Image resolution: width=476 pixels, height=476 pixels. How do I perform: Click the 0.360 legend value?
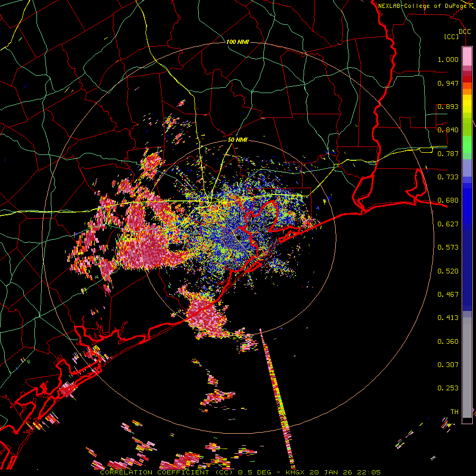[x=448, y=342]
